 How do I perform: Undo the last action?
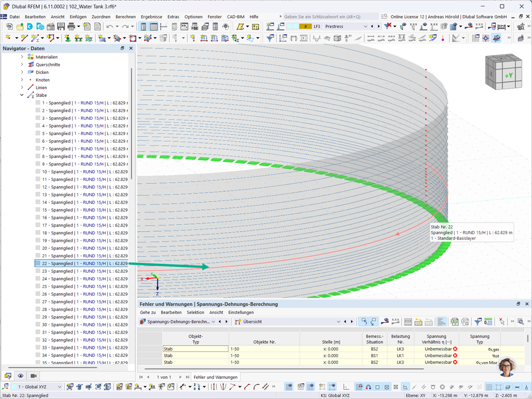point(109,27)
